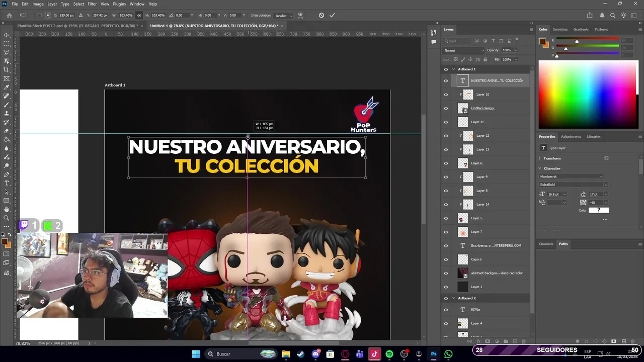Open the Fill dropdown arrow
Screen dimensions: 644x362
tap(515, 59)
